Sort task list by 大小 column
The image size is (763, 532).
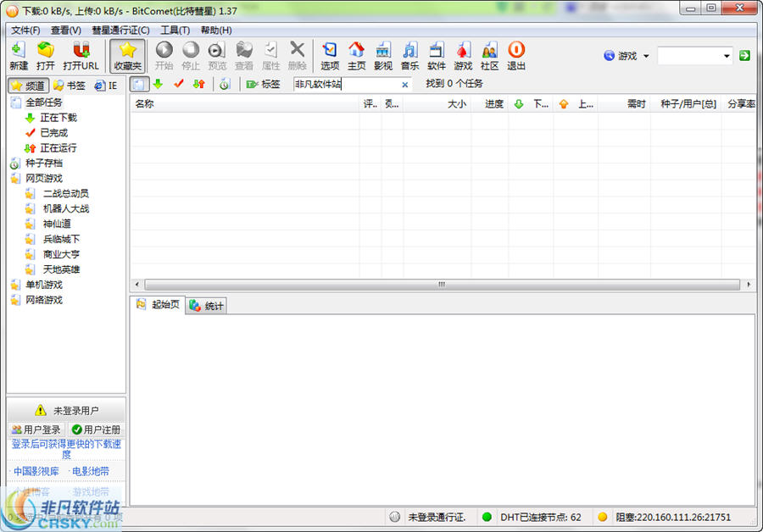click(x=437, y=103)
